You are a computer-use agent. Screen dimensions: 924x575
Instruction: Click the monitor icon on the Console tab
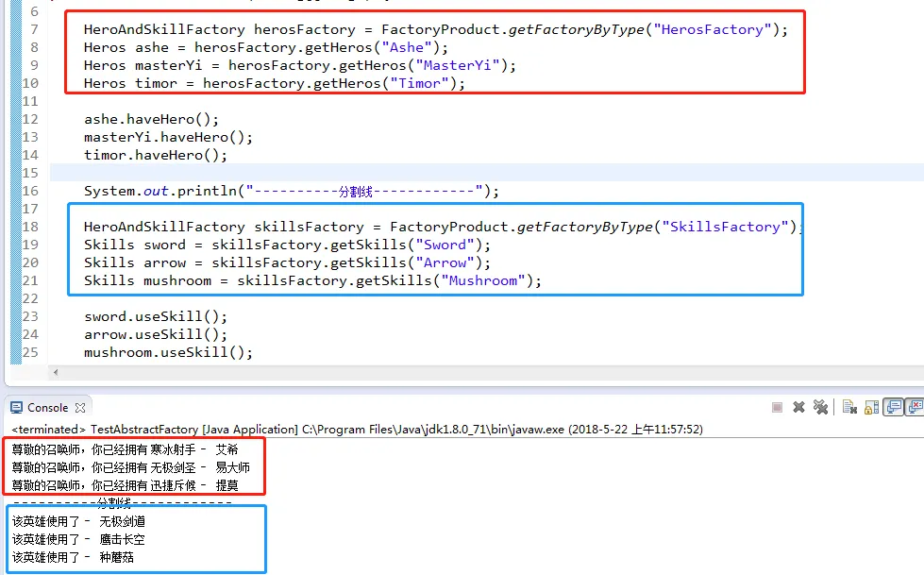(16, 408)
